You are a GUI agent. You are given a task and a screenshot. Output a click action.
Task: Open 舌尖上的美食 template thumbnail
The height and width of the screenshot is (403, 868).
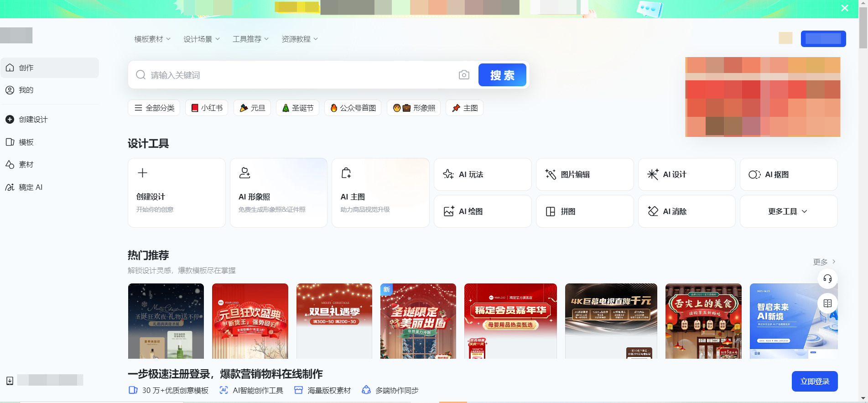703,321
